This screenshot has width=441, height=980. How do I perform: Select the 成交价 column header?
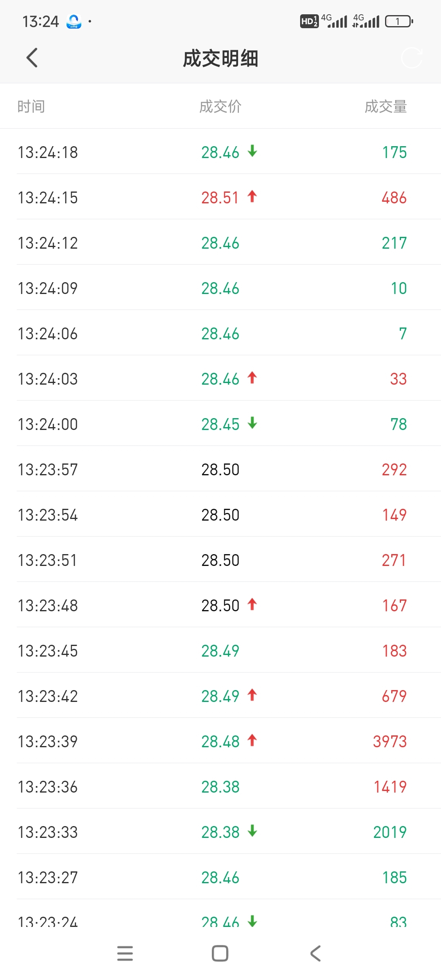tap(220, 107)
